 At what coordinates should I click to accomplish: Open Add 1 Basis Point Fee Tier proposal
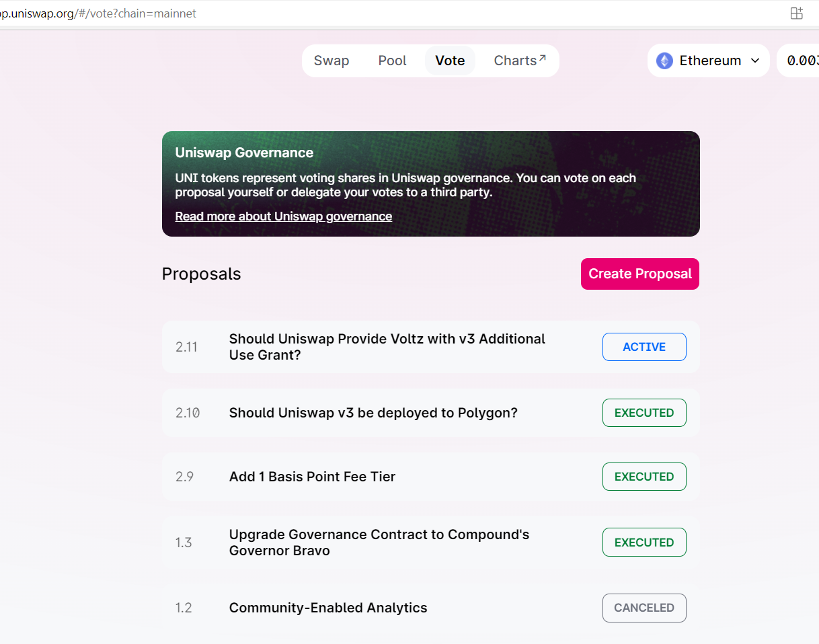(x=431, y=477)
